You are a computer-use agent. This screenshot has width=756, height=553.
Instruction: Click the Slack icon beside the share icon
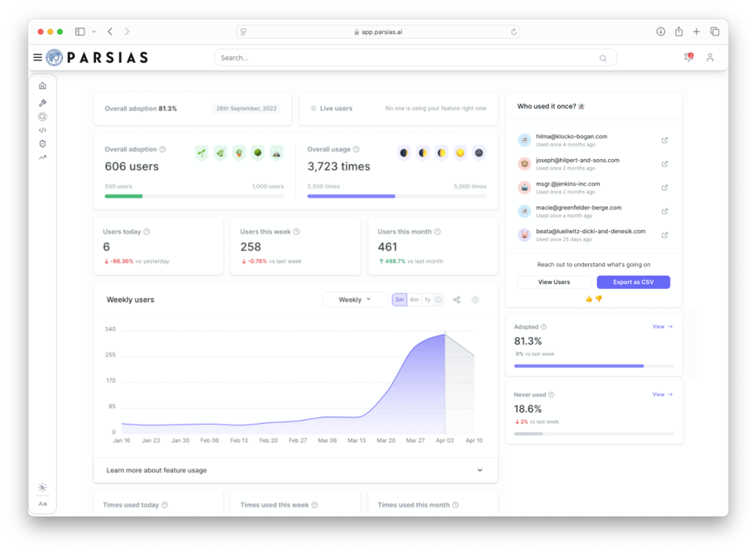pos(475,300)
